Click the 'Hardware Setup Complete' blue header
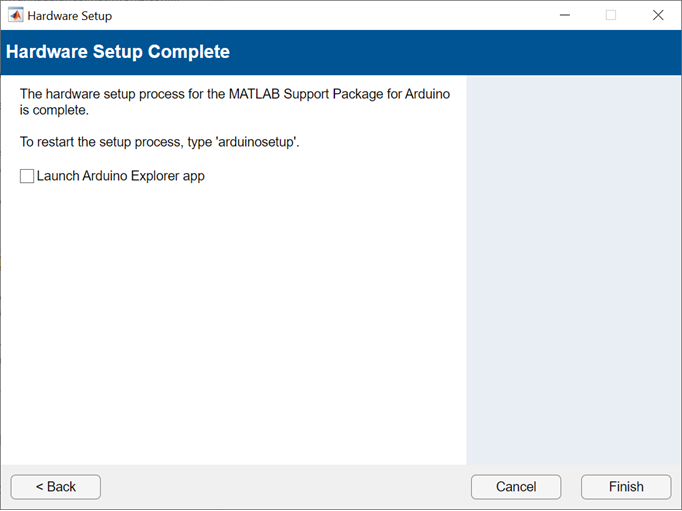Viewport: 682px width, 511px height. click(118, 52)
